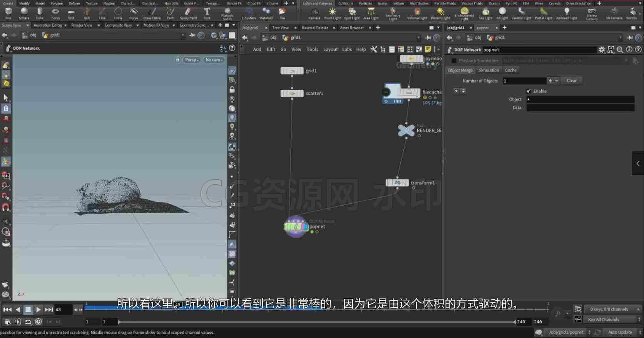This screenshot has width=644, height=338.
Task: Open the Tools menu in network editor
Action: pos(312,49)
